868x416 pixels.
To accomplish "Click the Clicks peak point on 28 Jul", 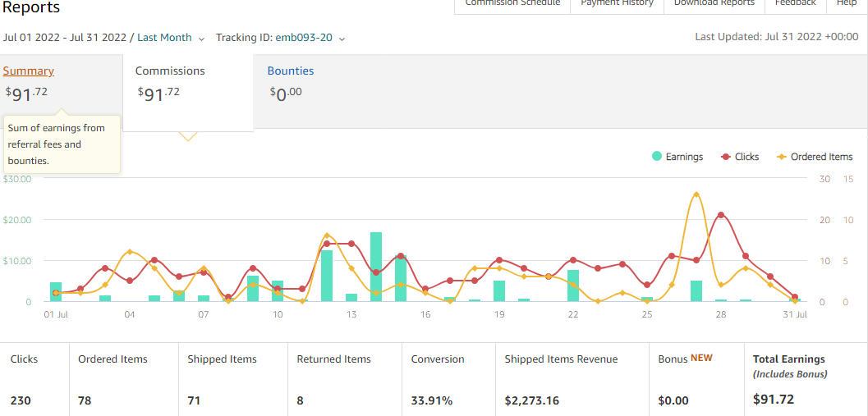I will [721, 215].
